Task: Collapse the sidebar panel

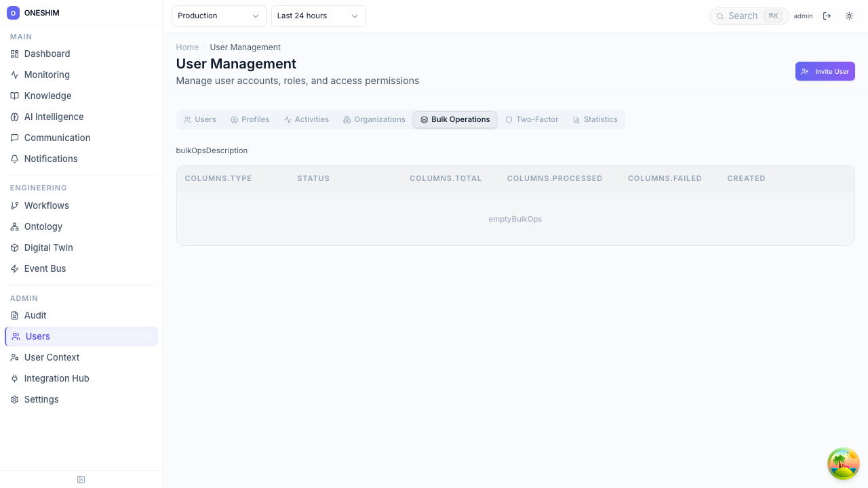Action: click(x=81, y=479)
